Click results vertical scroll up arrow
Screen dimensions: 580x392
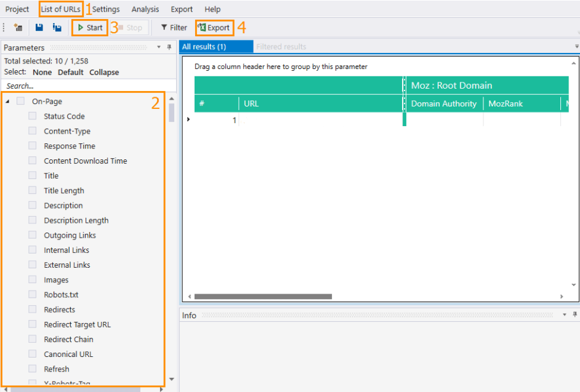[574, 63]
